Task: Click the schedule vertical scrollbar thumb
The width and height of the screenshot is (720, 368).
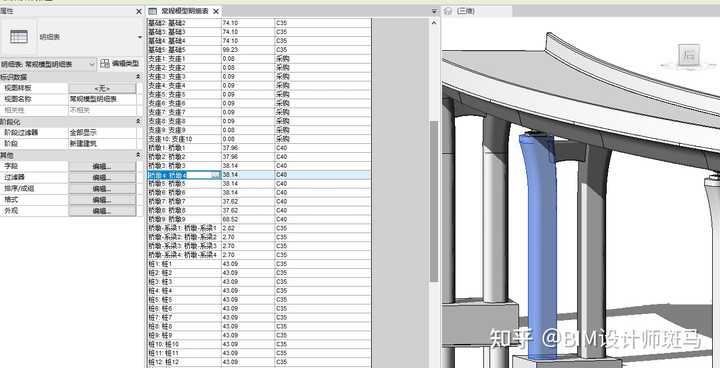Action: 434,201
